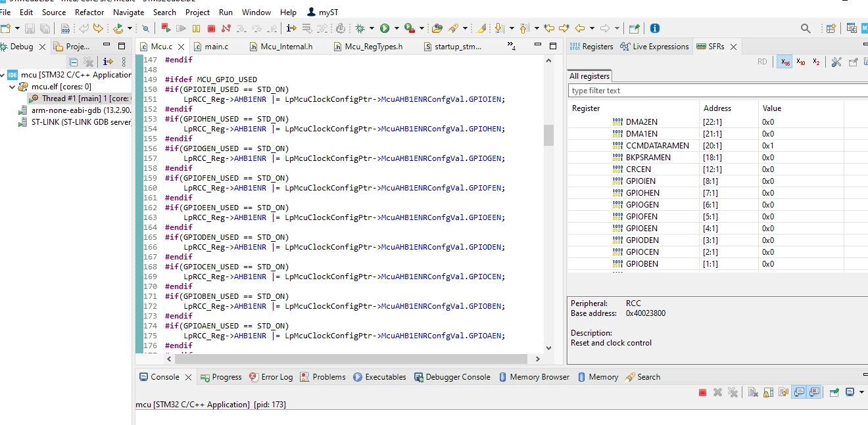Click the binary 010 toolbar icon
Viewport: 868px width, 425px height.
click(x=65, y=28)
